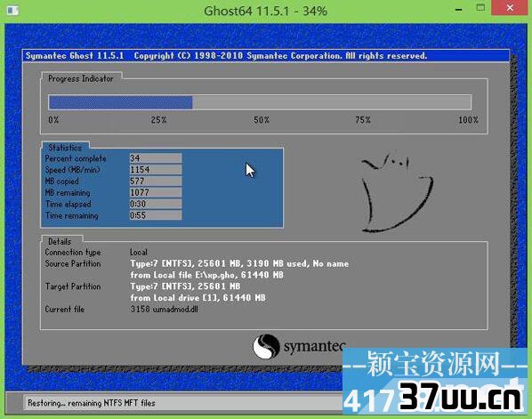Click the MB remaining value 1077
The width and height of the screenshot is (532, 419).
(x=156, y=193)
